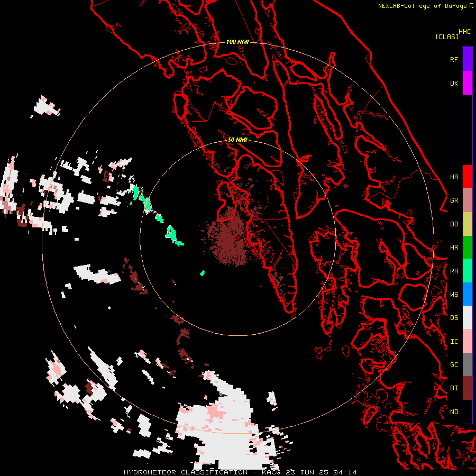
Task: Click the GC legend label
Action: coord(454,364)
